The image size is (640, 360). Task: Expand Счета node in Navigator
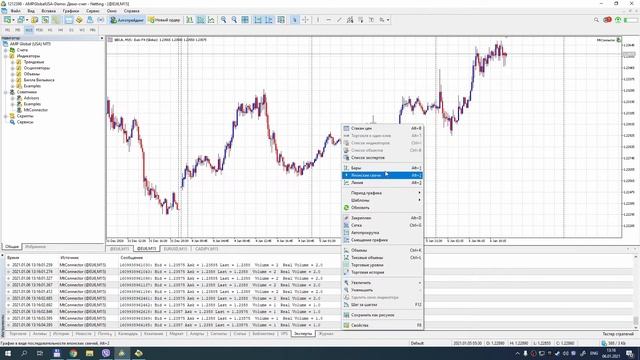(6, 50)
